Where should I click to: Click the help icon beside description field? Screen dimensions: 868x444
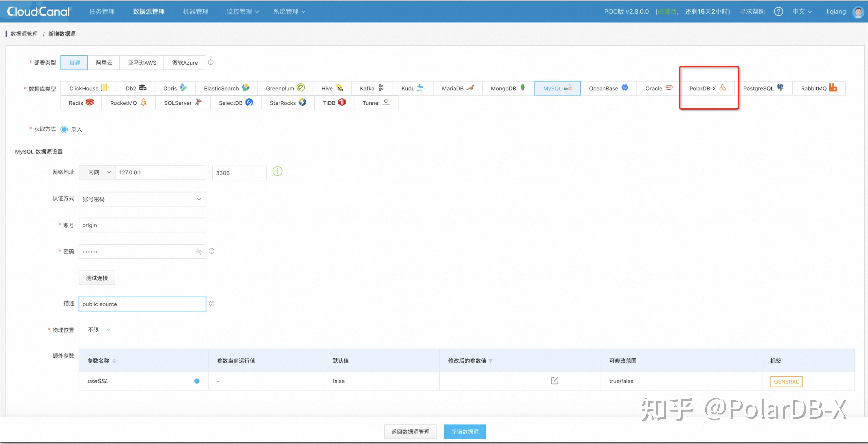coord(212,304)
